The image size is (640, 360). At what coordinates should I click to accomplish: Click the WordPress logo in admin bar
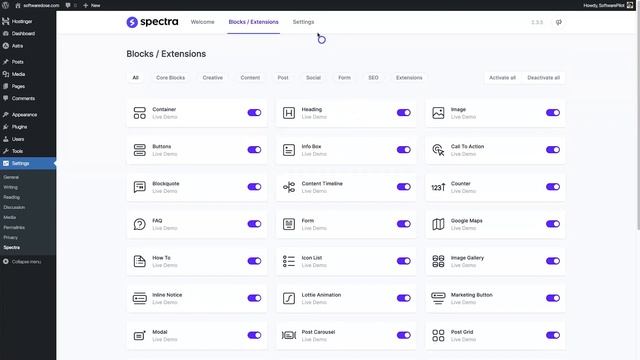(6, 5)
